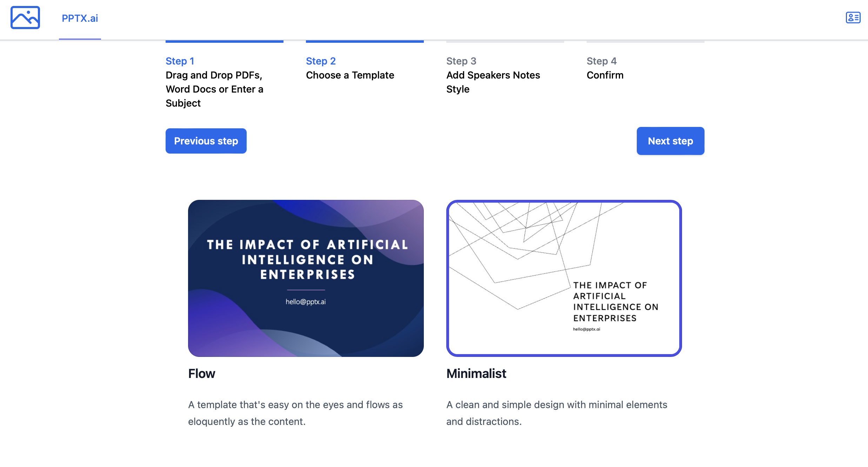The height and width of the screenshot is (467, 868).
Task: Open the PPTX.ai navigation tab
Action: [x=80, y=18]
